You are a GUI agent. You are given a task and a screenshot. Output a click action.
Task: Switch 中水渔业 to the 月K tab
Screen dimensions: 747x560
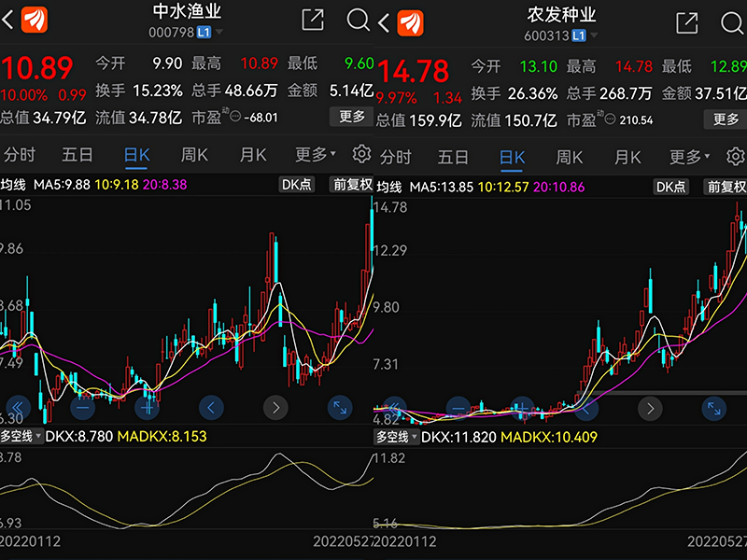click(x=253, y=155)
